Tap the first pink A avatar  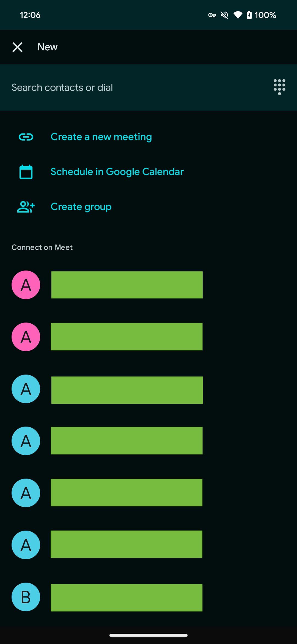click(x=26, y=285)
